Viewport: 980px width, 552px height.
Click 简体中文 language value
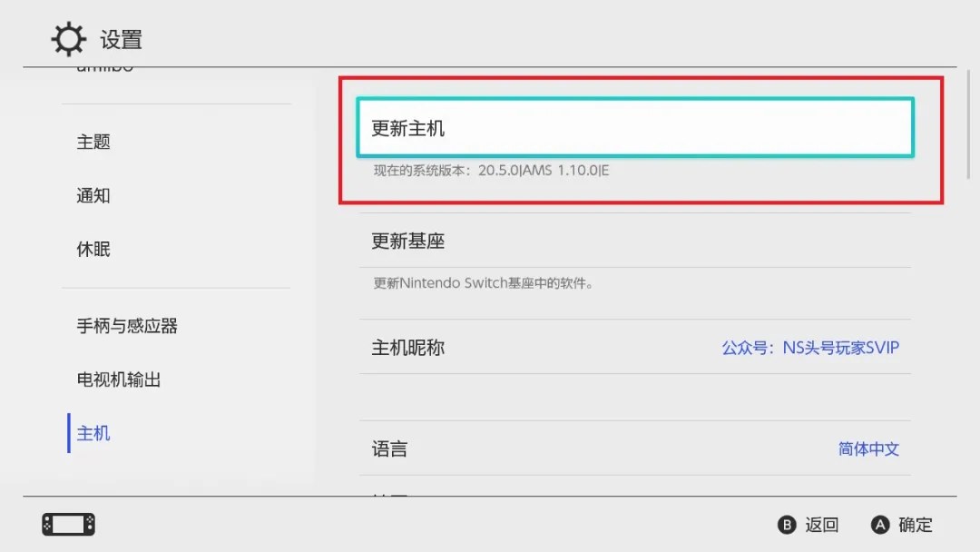click(868, 448)
